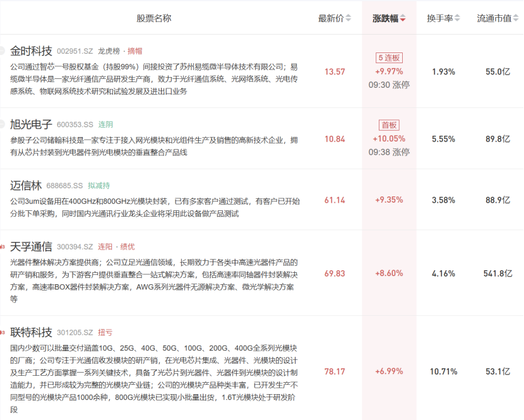Click the 5连板 badge for 金时科技
524x420 pixels.
[389, 58]
